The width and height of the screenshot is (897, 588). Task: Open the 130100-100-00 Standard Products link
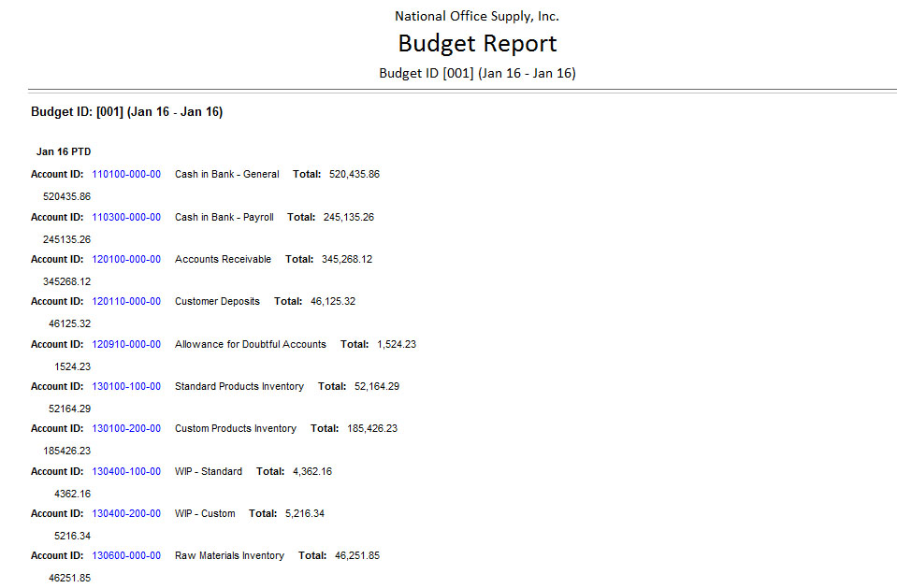126,386
